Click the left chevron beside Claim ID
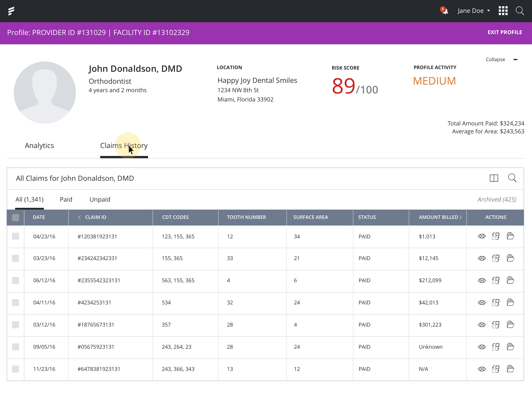 [x=79, y=217]
